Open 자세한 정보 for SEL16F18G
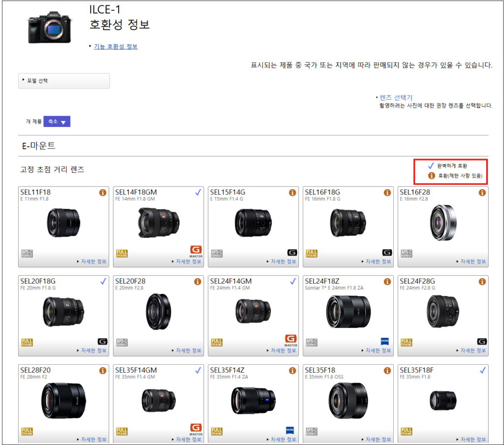The height and width of the screenshot is (445, 504). pyautogui.click(x=378, y=261)
